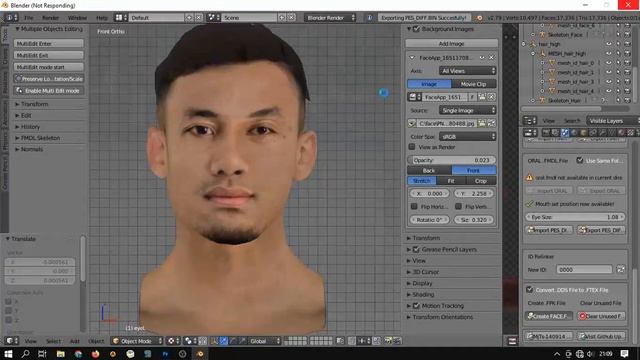
Task: Open the Visible Layers outliner filter dropdown
Action: click(x=612, y=121)
